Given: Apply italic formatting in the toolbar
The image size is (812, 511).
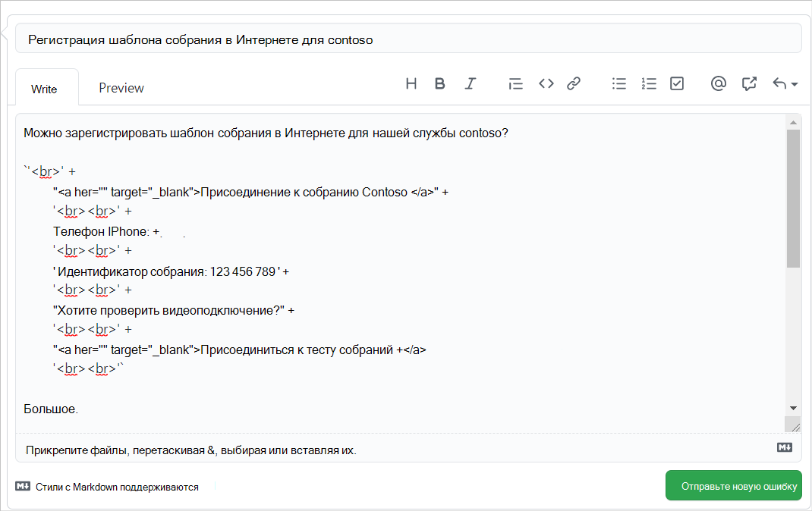Looking at the screenshot, I should 471,84.
